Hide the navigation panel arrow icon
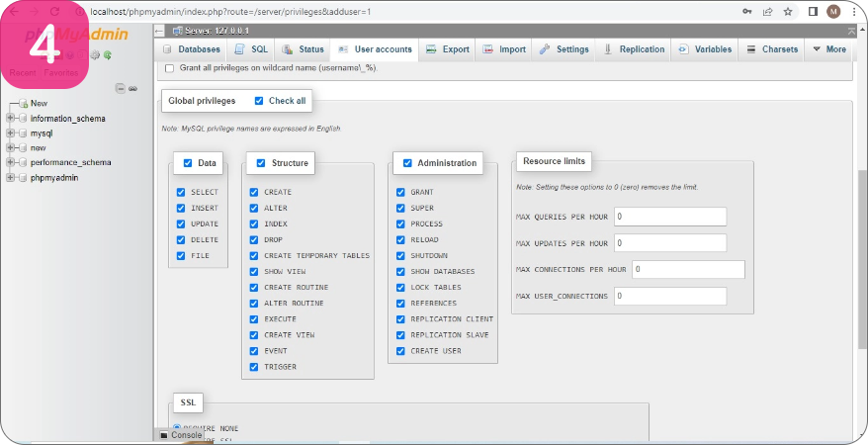Image resolution: width=868 pixels, height=445 pixels. pyautogui.click(x=159, y=31)
